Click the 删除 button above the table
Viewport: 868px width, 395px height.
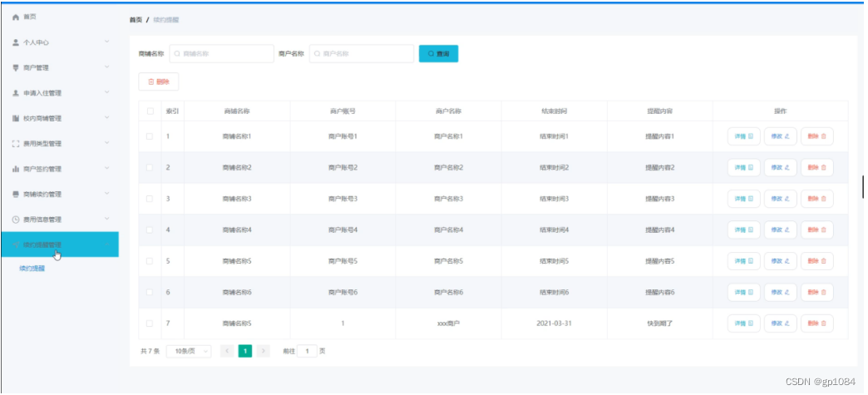click(158, 81)
